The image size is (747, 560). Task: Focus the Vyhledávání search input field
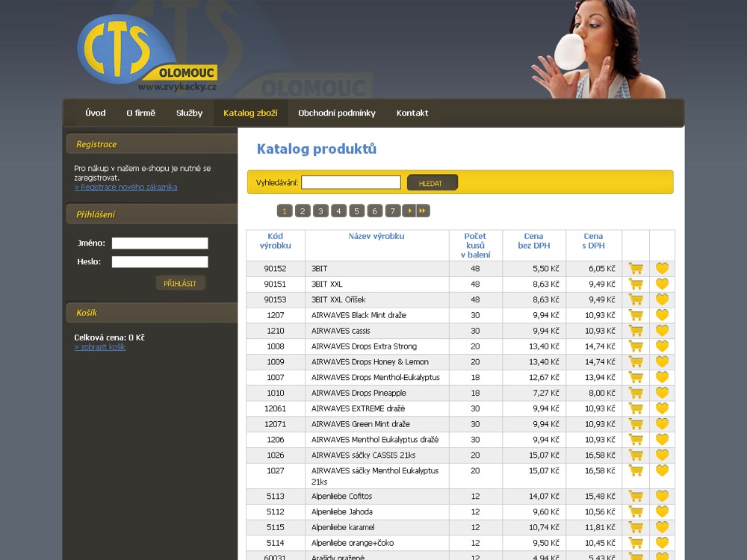coord(351,183)
